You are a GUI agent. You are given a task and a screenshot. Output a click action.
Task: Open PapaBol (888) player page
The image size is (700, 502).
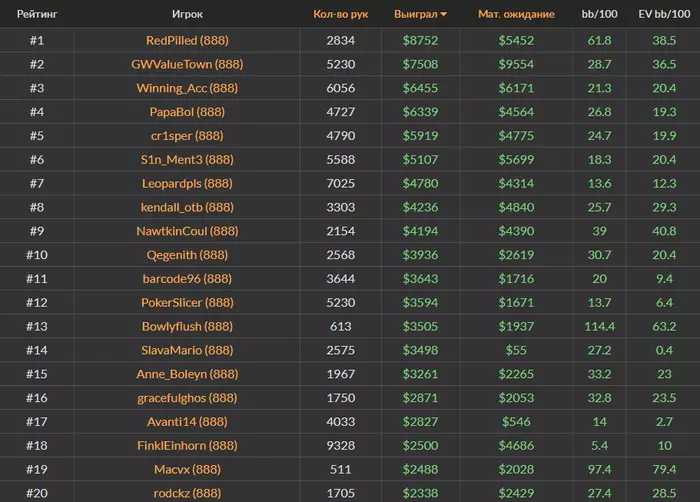coord(187,112)
